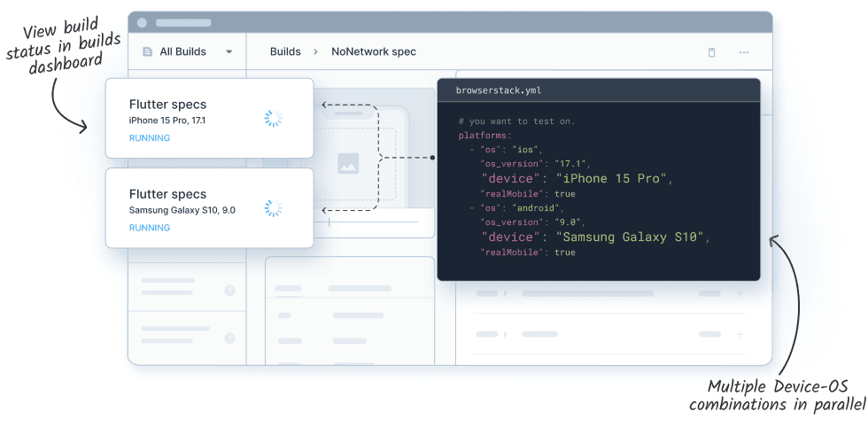The height and width of the screenshot is (435, 868).
Task: Click the Samsung Galaxy S10 loading spinner
Action: tap(274, 208)
